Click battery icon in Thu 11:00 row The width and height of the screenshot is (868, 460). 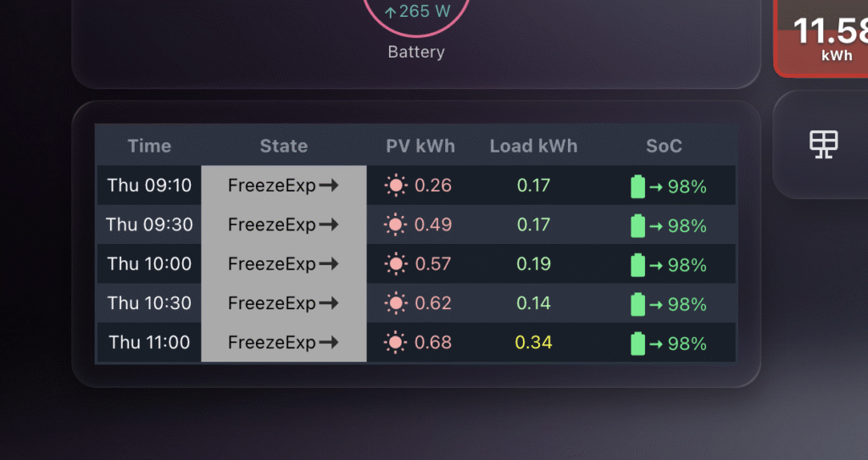point(638,343)
